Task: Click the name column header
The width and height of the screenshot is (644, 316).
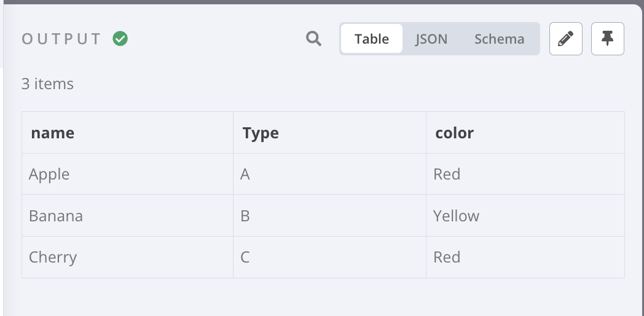Action: (x=127, y=133)
